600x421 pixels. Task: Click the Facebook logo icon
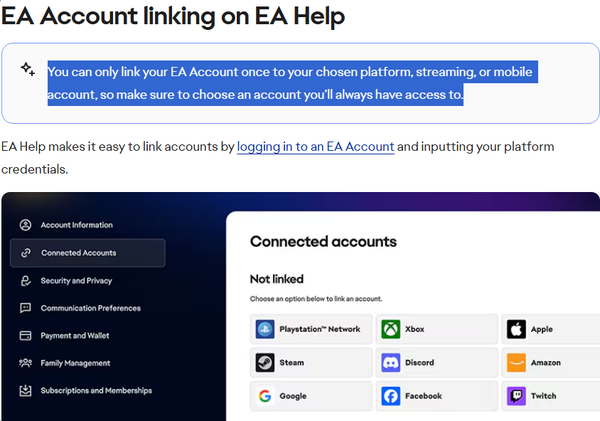[x=391, y=396]
